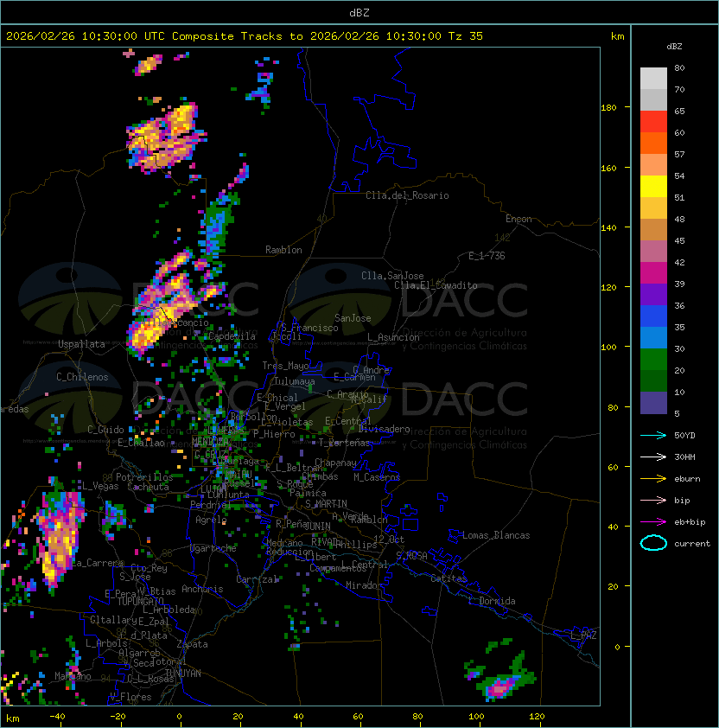Click the 'TUPUNGATO' map label
This screenshot has width=719, height=728.
pos(140,601)
